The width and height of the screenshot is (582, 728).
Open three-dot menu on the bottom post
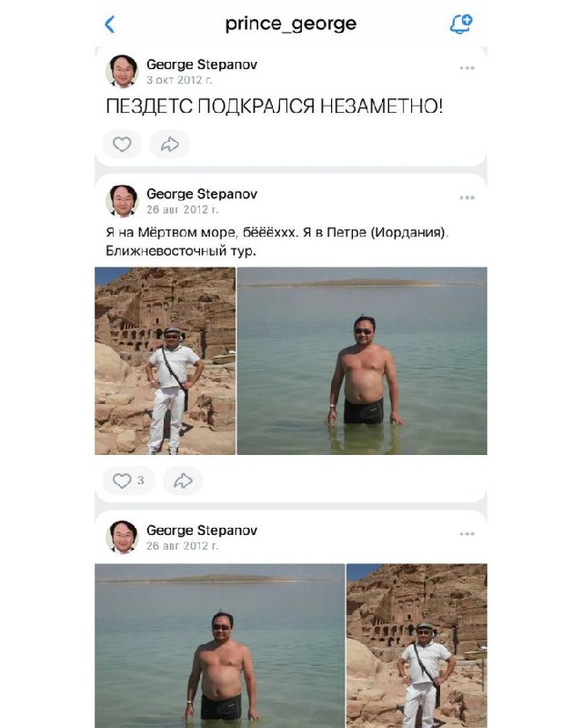(x=467, y=533)
